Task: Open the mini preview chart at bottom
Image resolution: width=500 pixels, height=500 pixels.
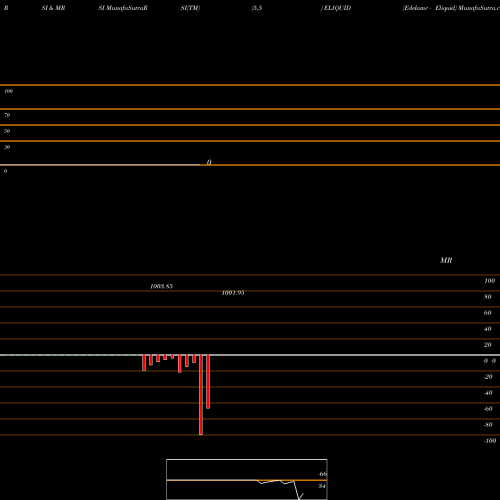Action: tap(247, 479)
